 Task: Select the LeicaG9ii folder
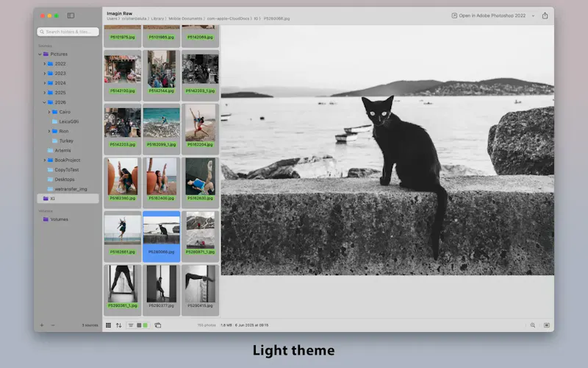coord(68,121)
